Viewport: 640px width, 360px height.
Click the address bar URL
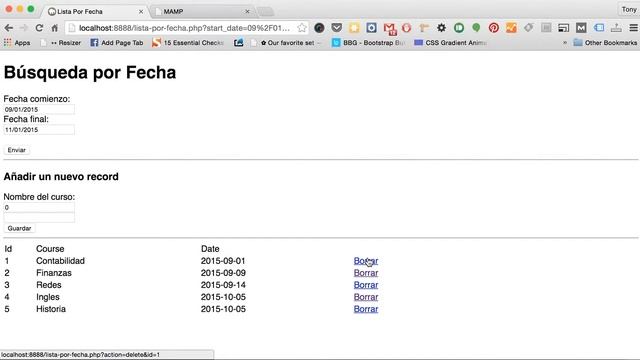tap(184, 28)
